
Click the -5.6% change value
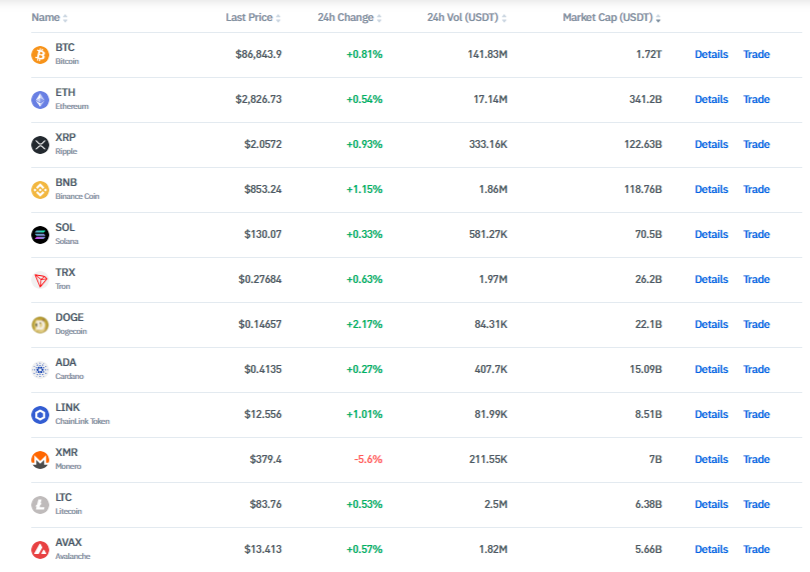click(368, 459)
